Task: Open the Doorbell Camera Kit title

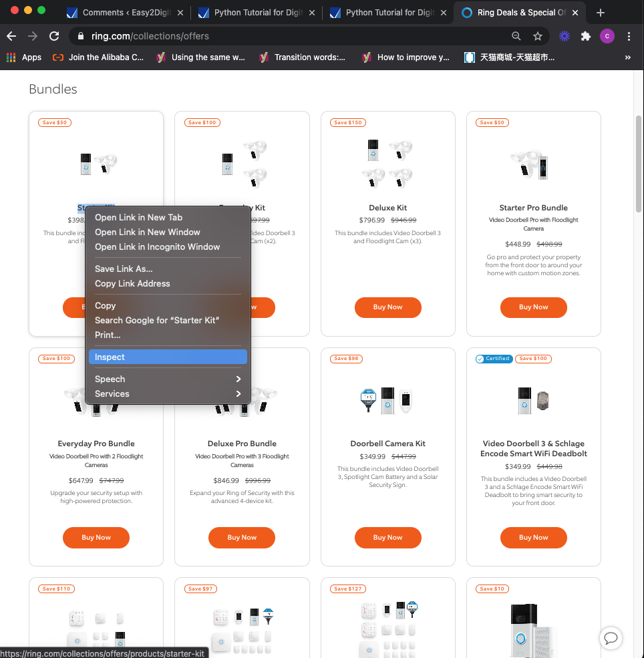Action: [387, 444]
